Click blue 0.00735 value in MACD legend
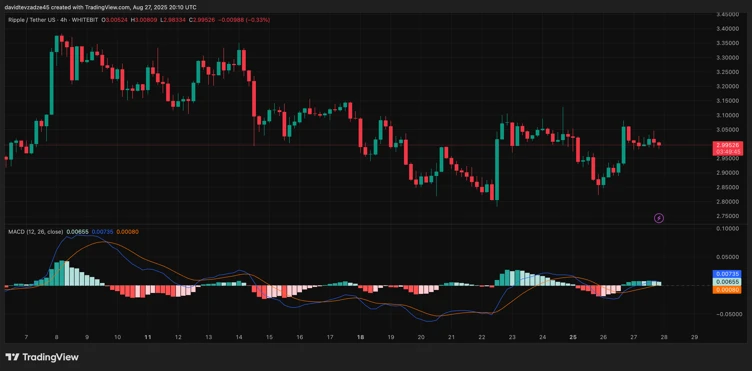The height and width of the screenshot is (371, 752). (x=102, y=232)
